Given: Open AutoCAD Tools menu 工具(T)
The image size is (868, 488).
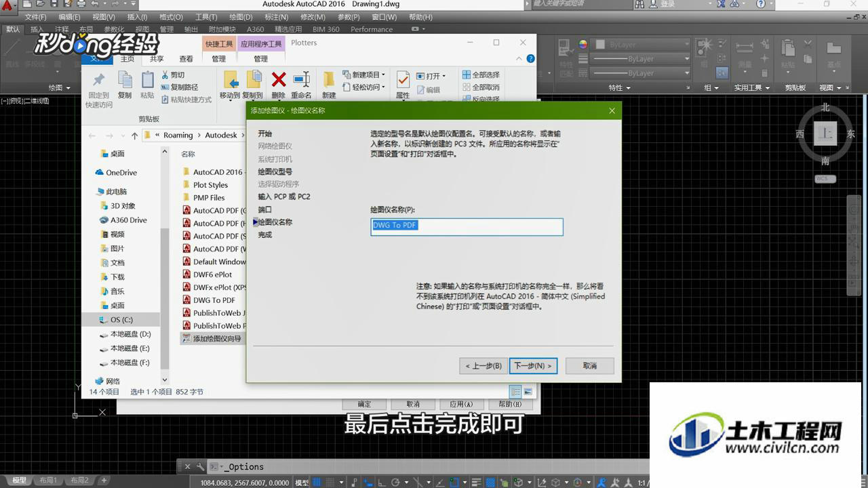Looking at the screenshot, I should coord(206,17).
